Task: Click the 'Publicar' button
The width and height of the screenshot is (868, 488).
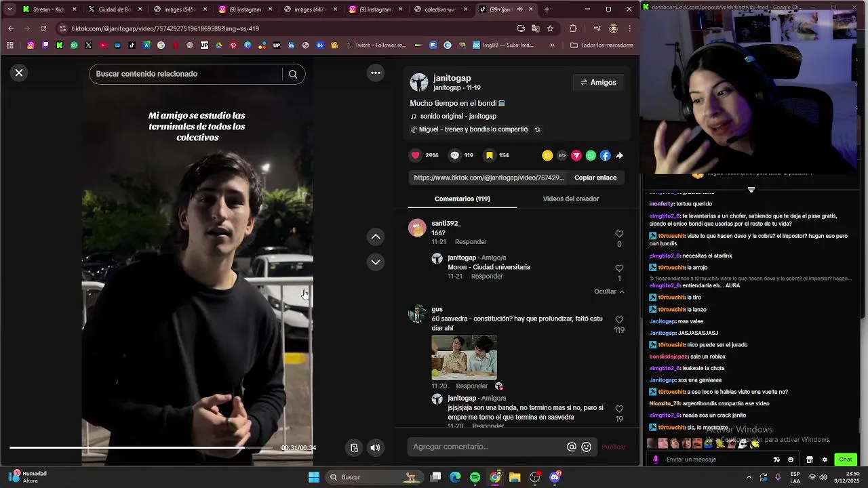Action: (x=614, y=447)
